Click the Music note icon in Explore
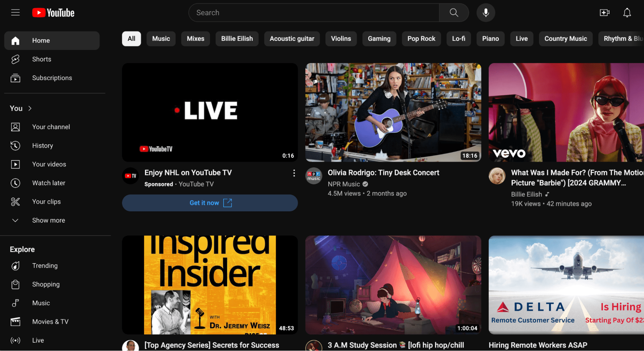The height and width of the screenshot is (351, 644). coord(15,303)
